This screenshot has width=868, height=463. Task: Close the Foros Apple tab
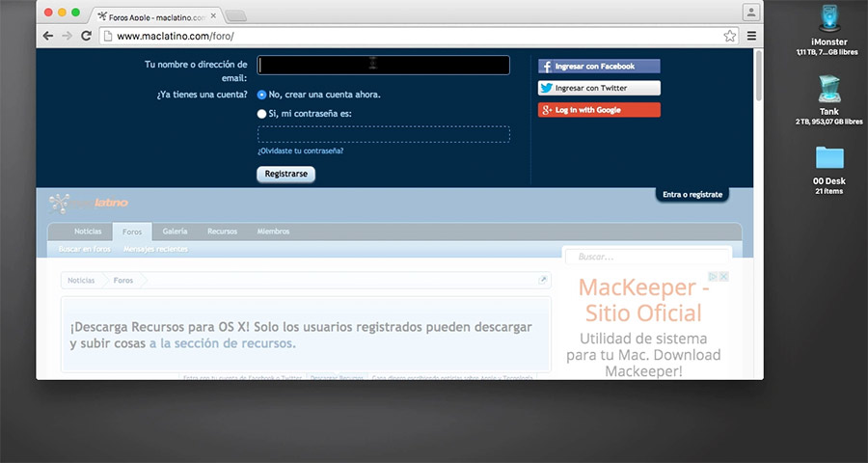[213, 16]
